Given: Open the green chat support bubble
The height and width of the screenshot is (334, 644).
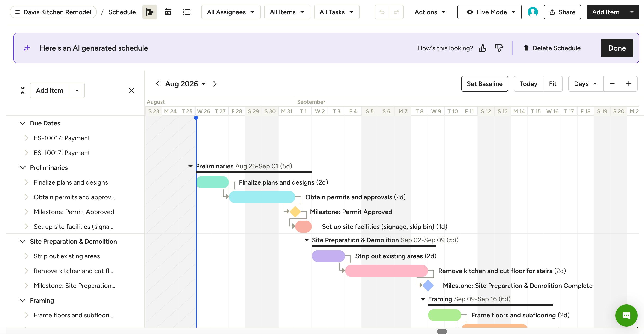Looking at the screenshot, I should [x=626, y=316].
